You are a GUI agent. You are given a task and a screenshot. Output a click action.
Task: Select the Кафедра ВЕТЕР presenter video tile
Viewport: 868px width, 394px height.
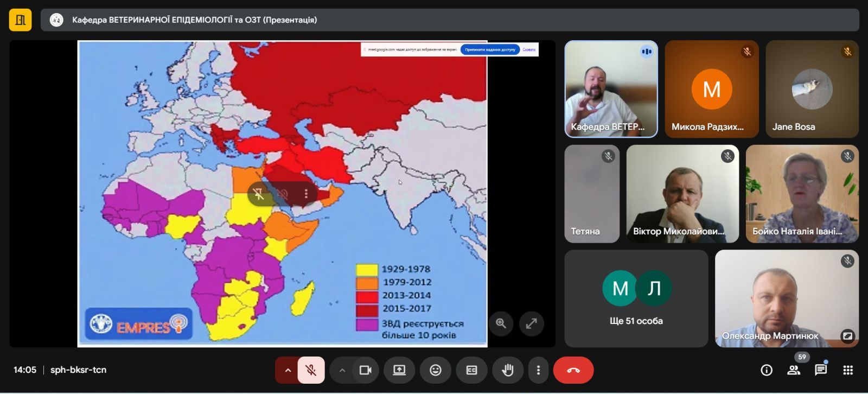[x=611, y=89]
